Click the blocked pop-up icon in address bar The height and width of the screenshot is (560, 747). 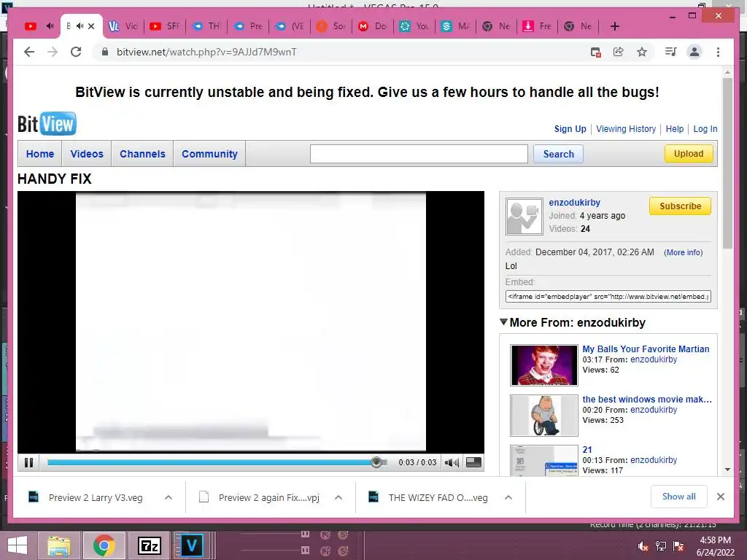(595, 52)
